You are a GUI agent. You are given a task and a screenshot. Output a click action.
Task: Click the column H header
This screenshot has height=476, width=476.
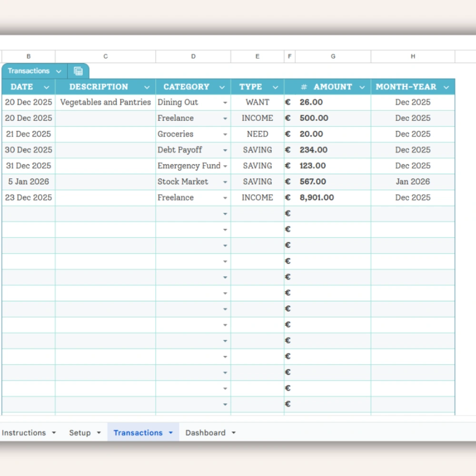point(412,56)
